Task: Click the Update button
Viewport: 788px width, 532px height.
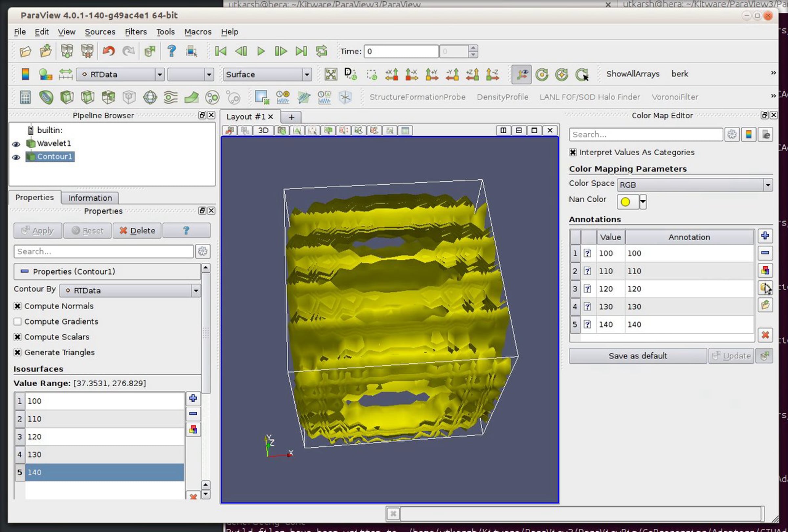Action: 731,356
